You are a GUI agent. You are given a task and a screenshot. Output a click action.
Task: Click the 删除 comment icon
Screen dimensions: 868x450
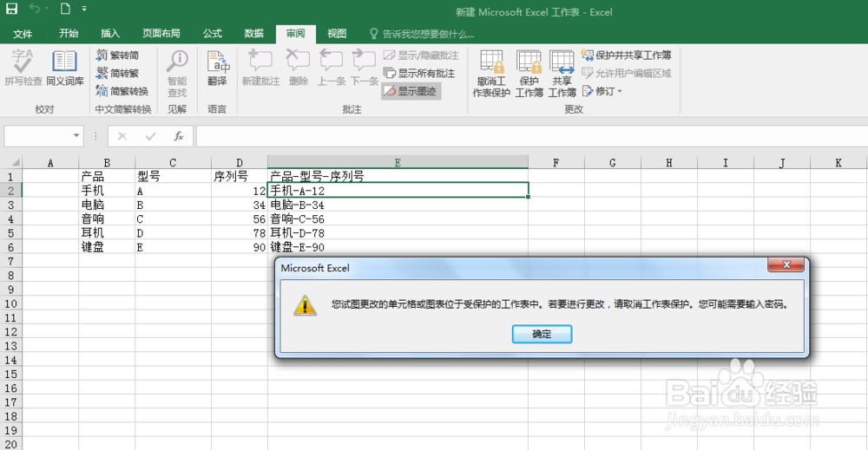click(298, 67)
